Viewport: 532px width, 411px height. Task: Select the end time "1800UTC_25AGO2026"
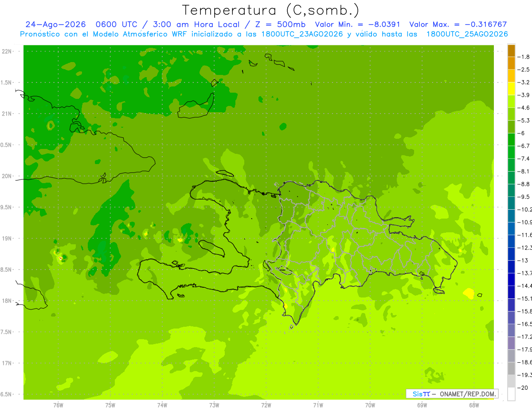[467, 34]
